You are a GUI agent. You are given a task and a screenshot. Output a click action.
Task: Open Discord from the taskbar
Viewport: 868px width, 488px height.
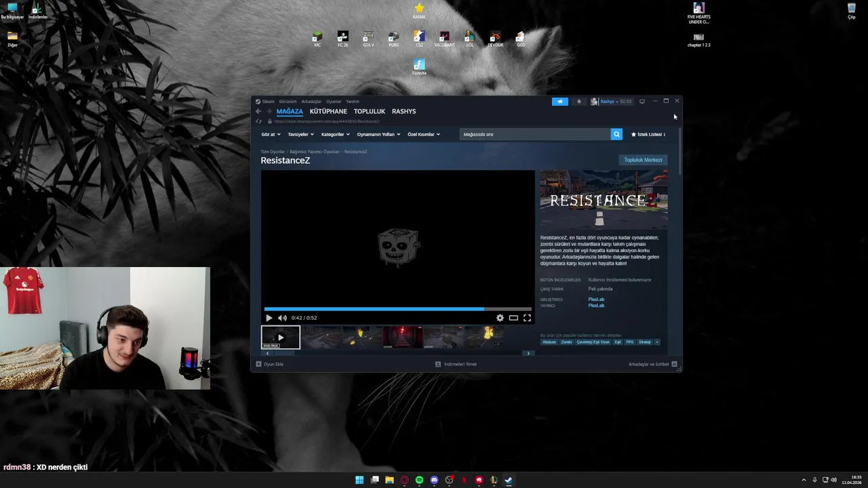coord(434,480)
